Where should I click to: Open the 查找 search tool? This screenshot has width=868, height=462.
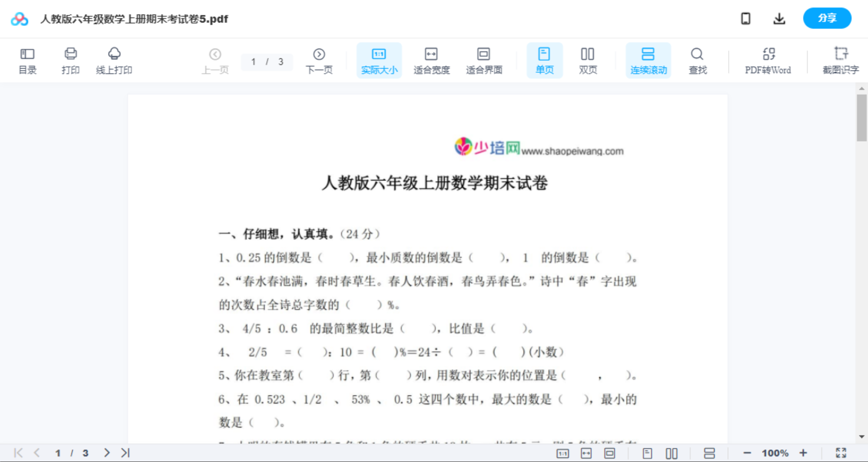click(697, 60)
